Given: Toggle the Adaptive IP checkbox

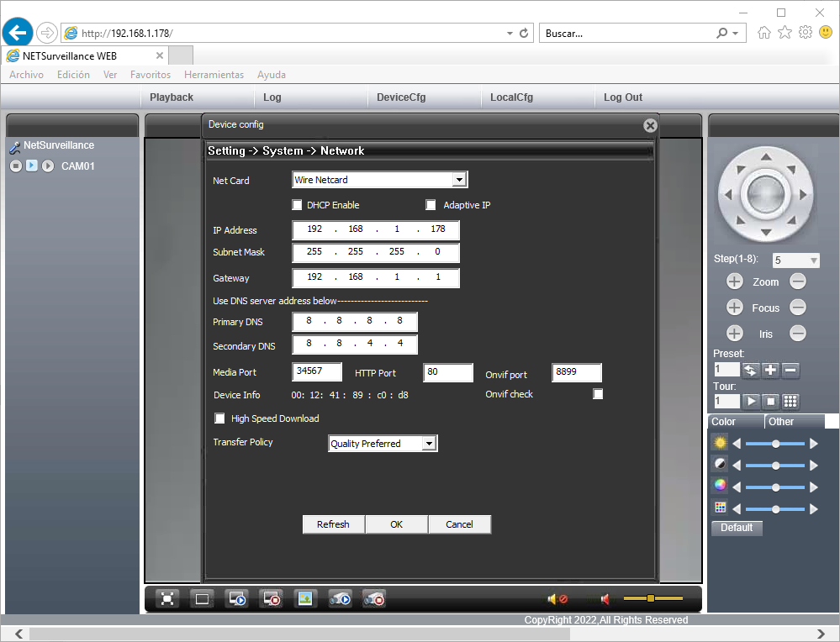Looking at the screenshot, I should (x=431, y=205).
